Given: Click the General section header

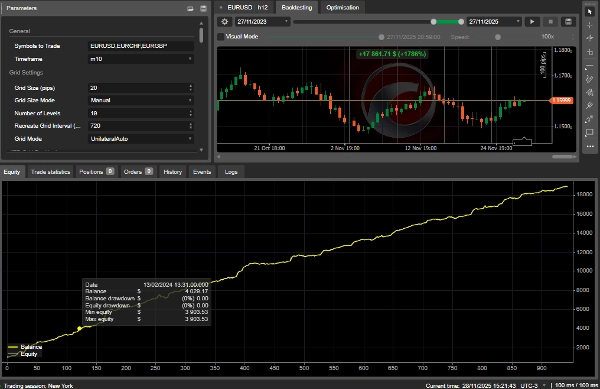Looking at the screenshot, I should [x=20, y=31].
